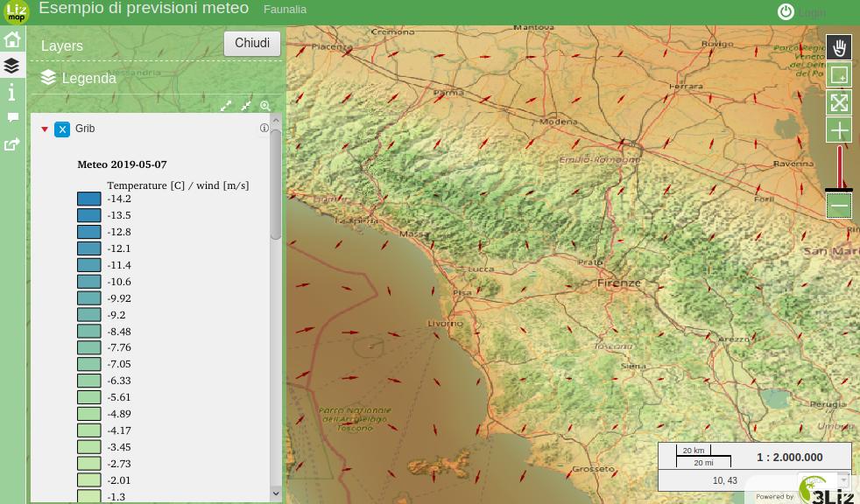860x504 pixels.
Task: Collapse the Grib layer legend arrow
Action: (45, 129)
